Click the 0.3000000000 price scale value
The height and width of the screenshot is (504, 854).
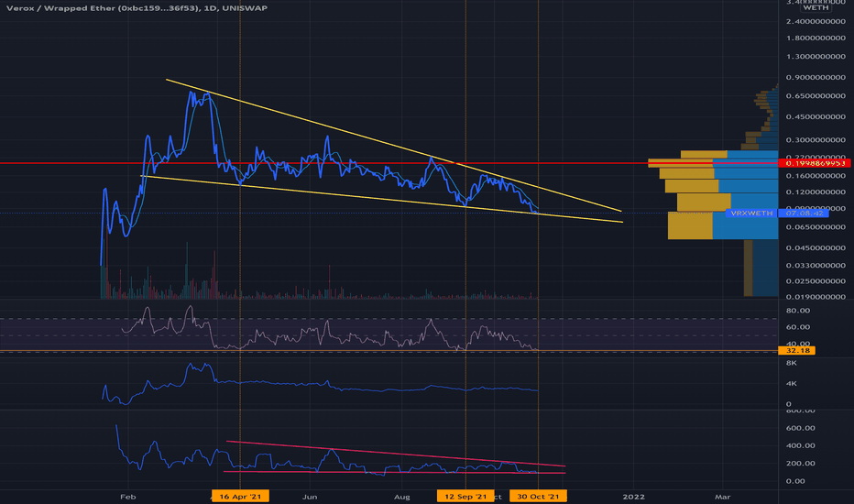[x=816, y=139]
